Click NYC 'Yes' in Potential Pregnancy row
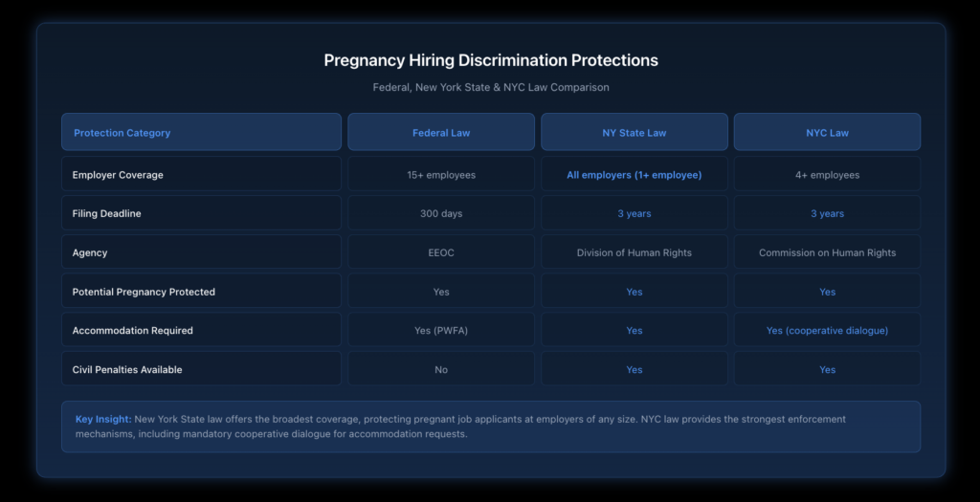 point(827,291)
